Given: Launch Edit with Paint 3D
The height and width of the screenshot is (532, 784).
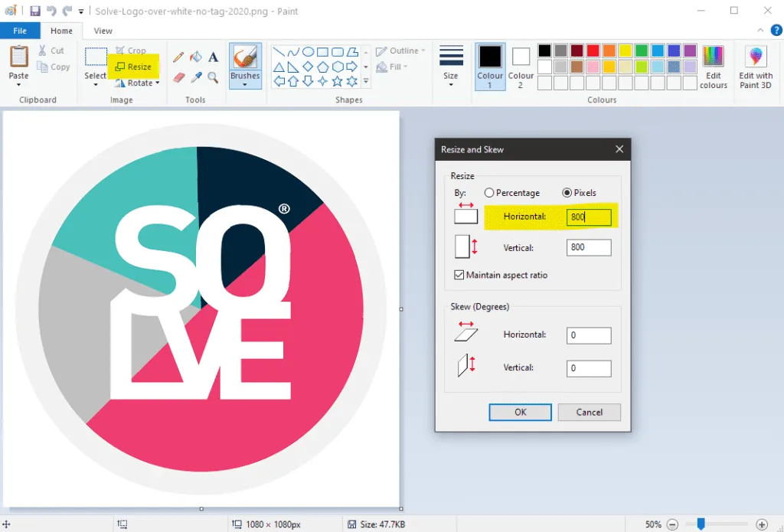Looking at the screenshot, I should [x=756, y=67].
